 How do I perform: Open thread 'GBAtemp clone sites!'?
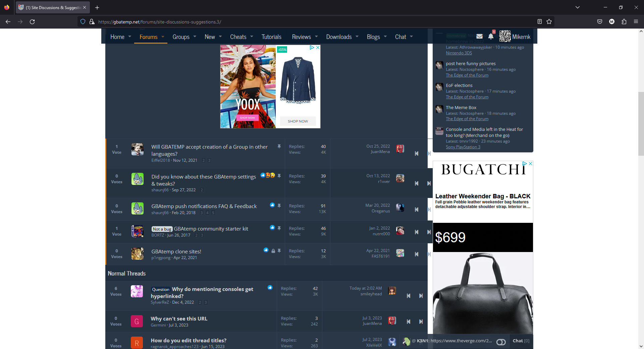176,251
